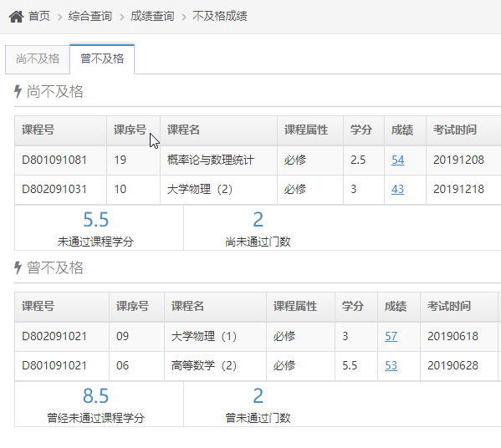Click the home icon in breadcrumb
Image resolution: width=501 pixels, height=448 pixels.
click(16, 16)
